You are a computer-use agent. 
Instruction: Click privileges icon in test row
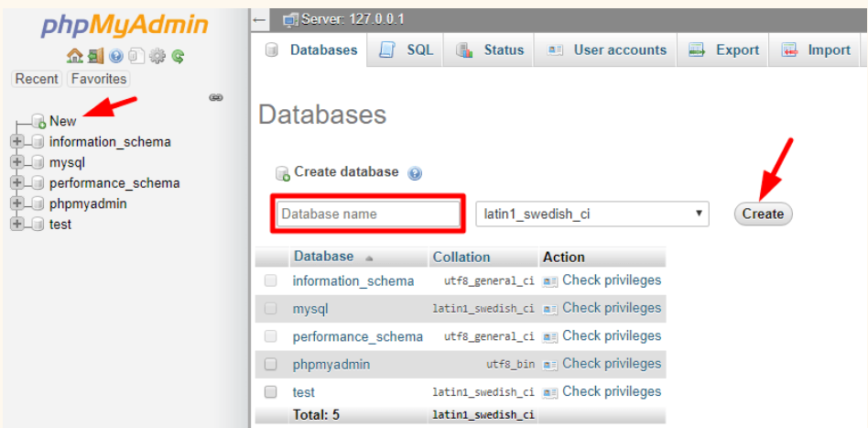549,392
